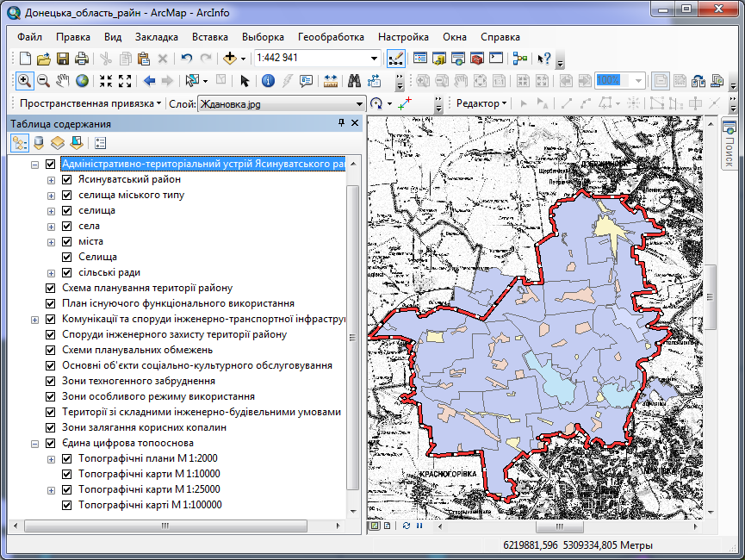Switch contents to List By Source
This screenshot has width=745, height=560.
(x=38, y=143)
